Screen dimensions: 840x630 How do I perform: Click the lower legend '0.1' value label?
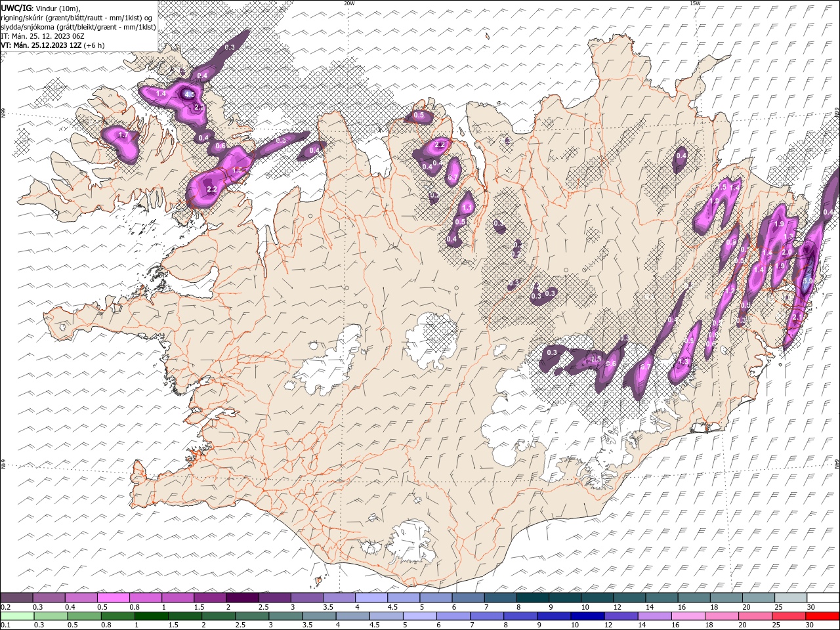pyautogui.click(x=5, y=625)
